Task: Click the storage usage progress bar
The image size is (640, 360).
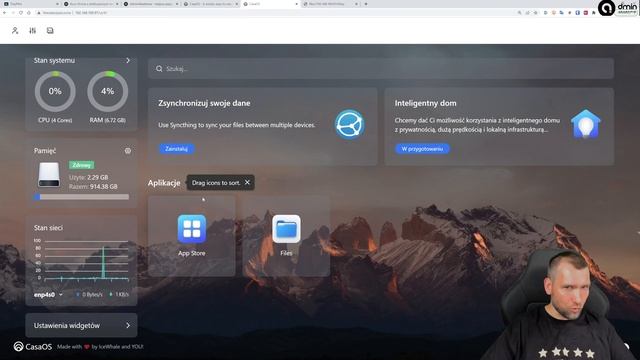Action: (82, 197)
